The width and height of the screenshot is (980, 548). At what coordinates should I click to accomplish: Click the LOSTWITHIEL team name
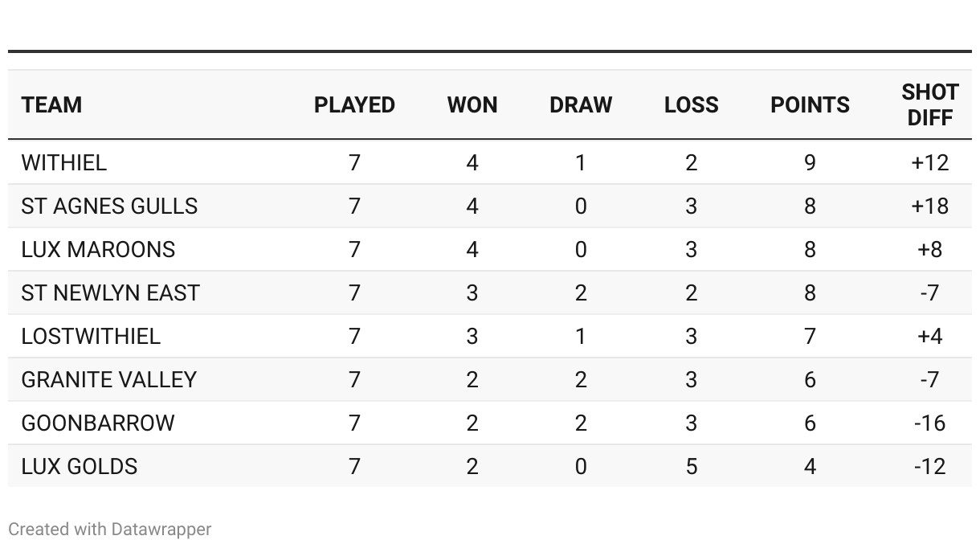pyautogui.click(x=91, y=337)
